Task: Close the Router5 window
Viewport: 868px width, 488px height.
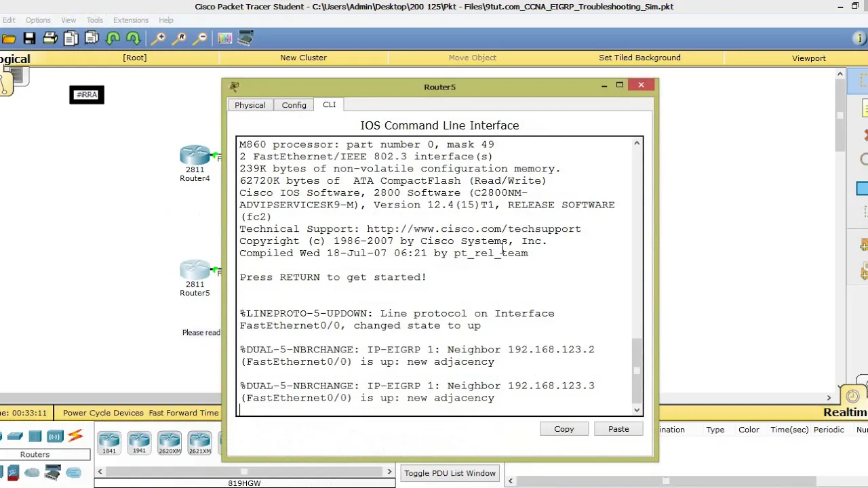Action: [x=642, y=85]
